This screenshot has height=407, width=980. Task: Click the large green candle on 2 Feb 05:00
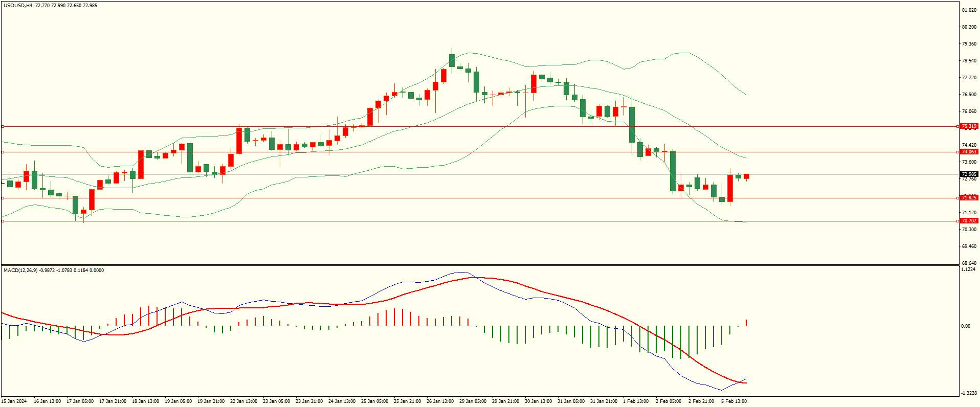[673, 171]
